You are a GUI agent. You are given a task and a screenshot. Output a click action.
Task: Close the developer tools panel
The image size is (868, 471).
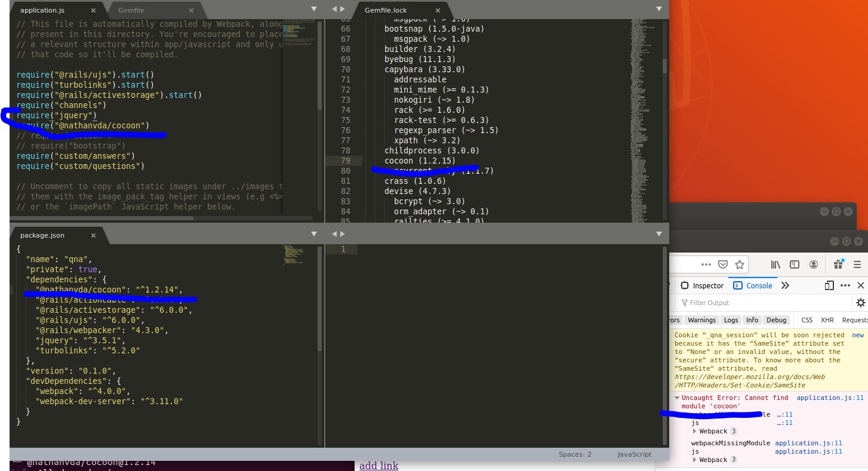coord(860,285)
